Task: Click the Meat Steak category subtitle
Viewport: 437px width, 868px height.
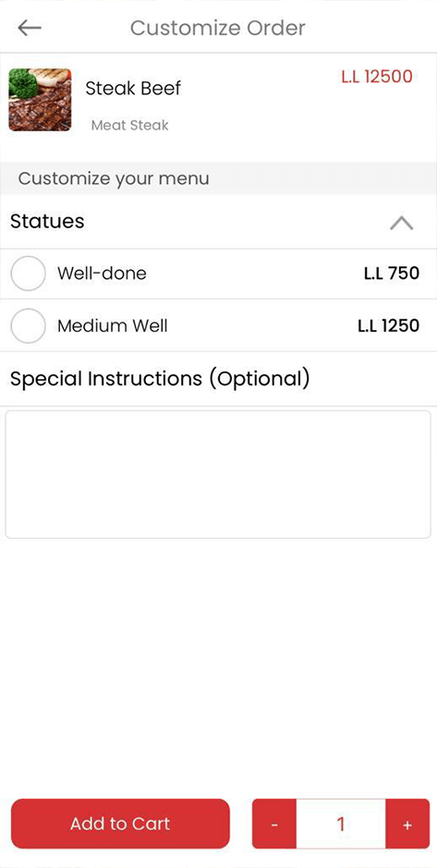Action: pos(130,126)
